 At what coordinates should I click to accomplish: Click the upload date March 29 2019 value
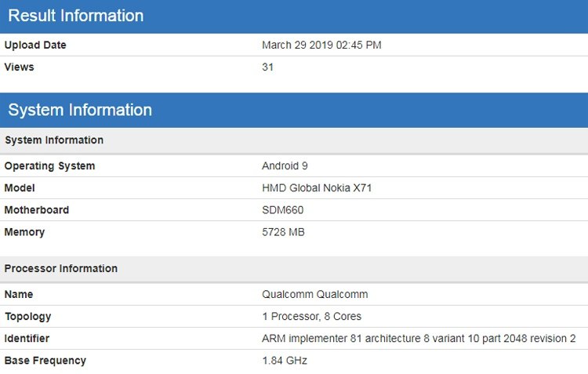[x=321, y=45]
